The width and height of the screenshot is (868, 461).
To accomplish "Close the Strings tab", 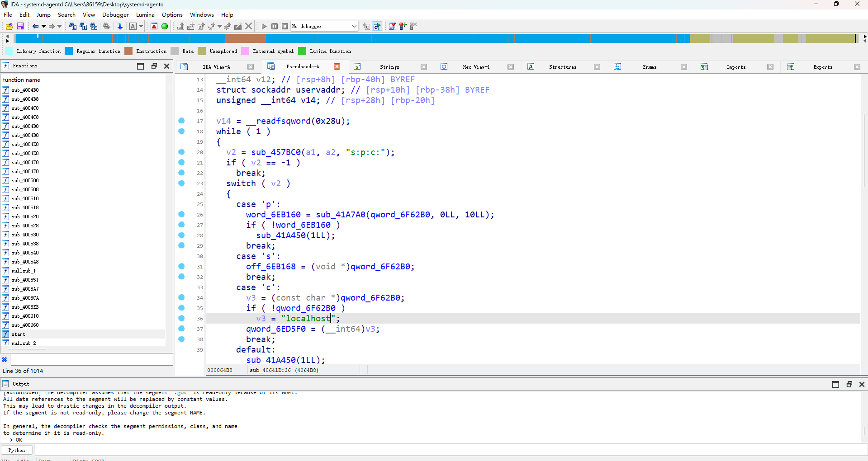I will [x=424, y=67].
